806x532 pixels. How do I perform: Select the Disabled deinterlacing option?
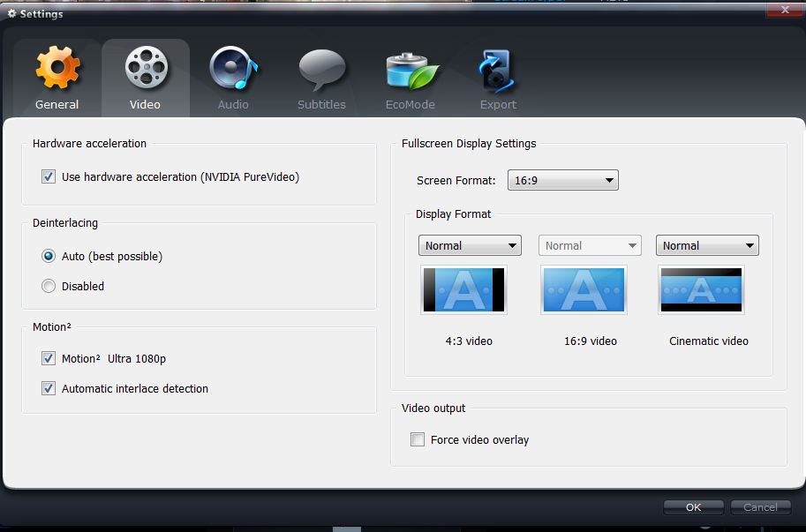[49, 287]
